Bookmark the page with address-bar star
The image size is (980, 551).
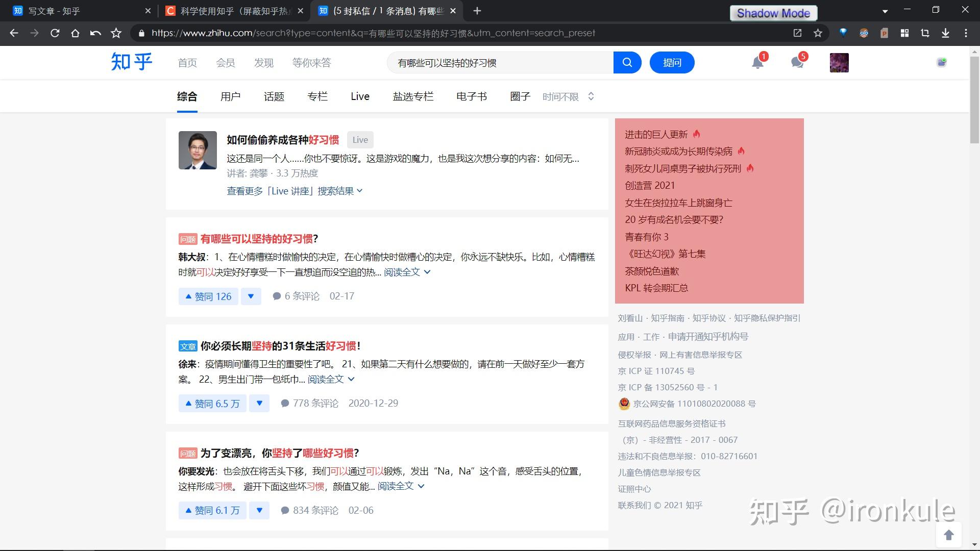coord(818,33)
